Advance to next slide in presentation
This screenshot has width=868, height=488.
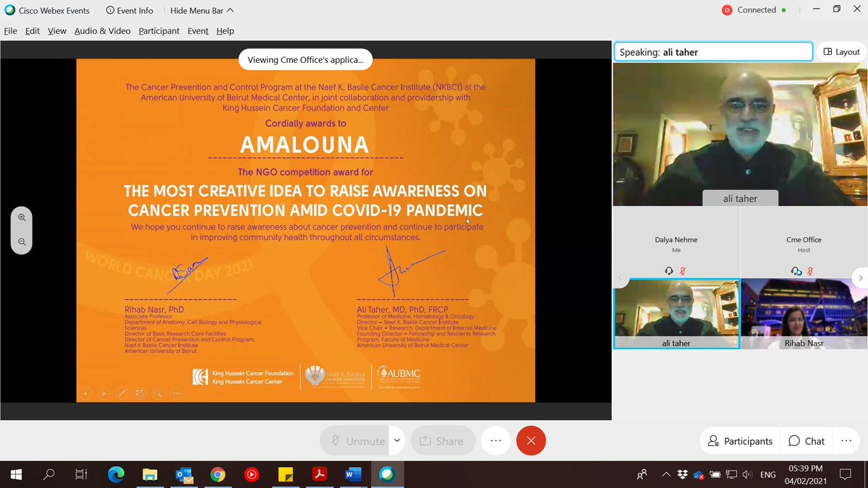(x=104, y=393)
